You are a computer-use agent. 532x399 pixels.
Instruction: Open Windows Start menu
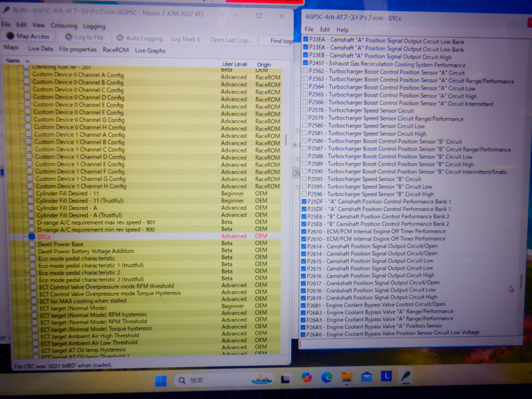tap(161, 381)
